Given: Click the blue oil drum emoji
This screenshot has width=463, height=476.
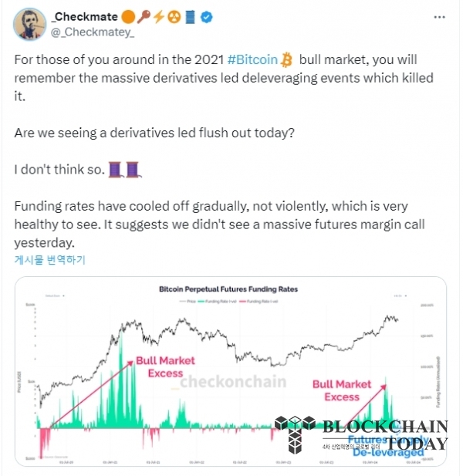Looking at the screenshot, I should click(190, 17).
